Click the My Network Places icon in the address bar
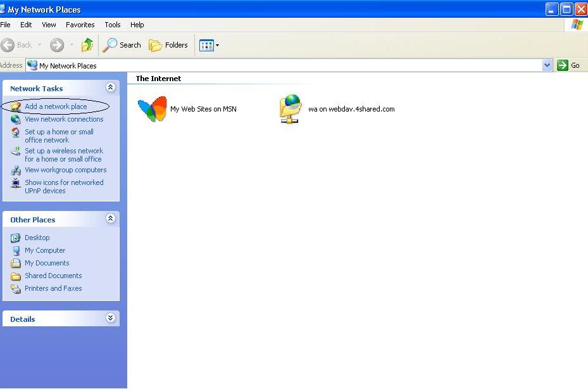The width and height of the screenshot is (588, 389). [32, 65]
